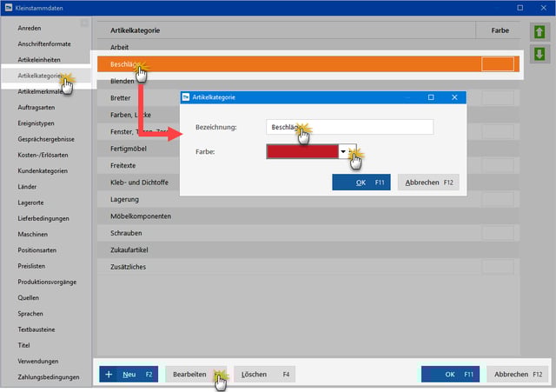Click the Farbe column header
This screenshot has width=556, height=392.
tap(500, 30)
